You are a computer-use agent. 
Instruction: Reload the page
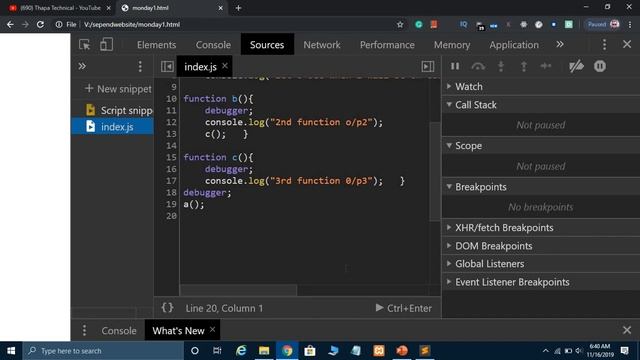pos(40,24)
